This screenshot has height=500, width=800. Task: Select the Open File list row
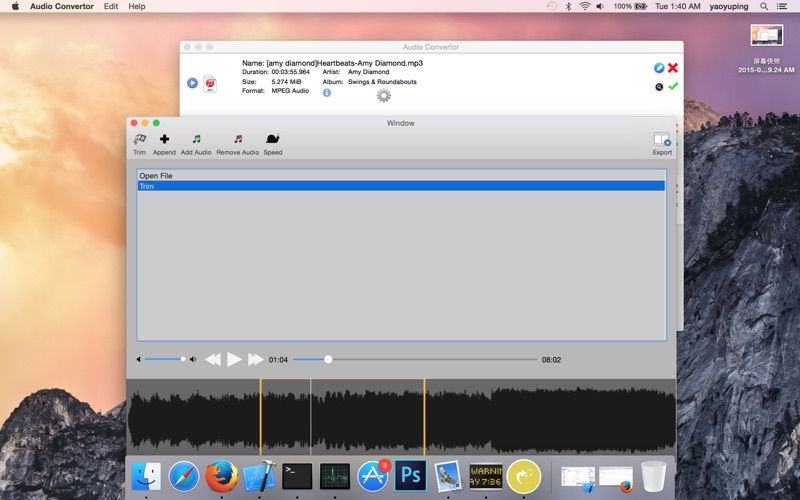tap(401, 176)
